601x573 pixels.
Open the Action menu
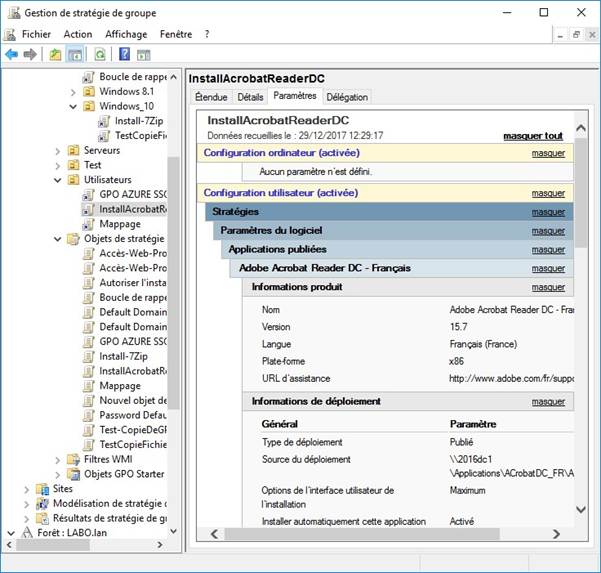coord(78,34)
